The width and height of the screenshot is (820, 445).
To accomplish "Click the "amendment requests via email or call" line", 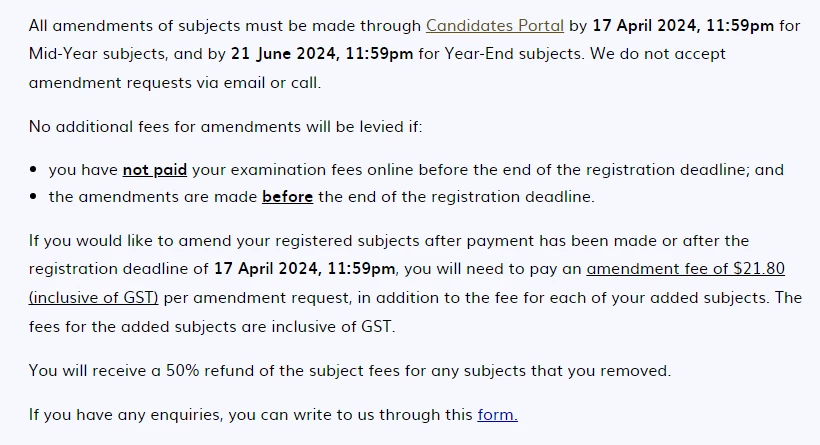I will point(175,83).
